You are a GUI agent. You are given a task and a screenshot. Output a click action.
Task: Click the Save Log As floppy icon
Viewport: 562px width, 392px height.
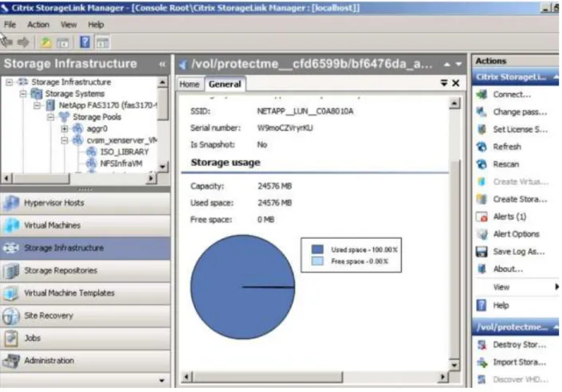click(x=481, y=252)
